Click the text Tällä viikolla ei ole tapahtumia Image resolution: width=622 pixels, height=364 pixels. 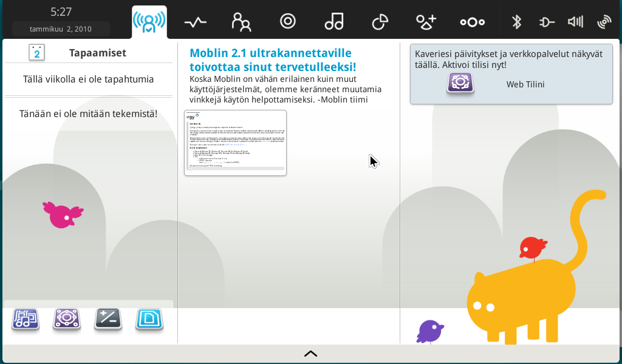click(x=88, y=79)
